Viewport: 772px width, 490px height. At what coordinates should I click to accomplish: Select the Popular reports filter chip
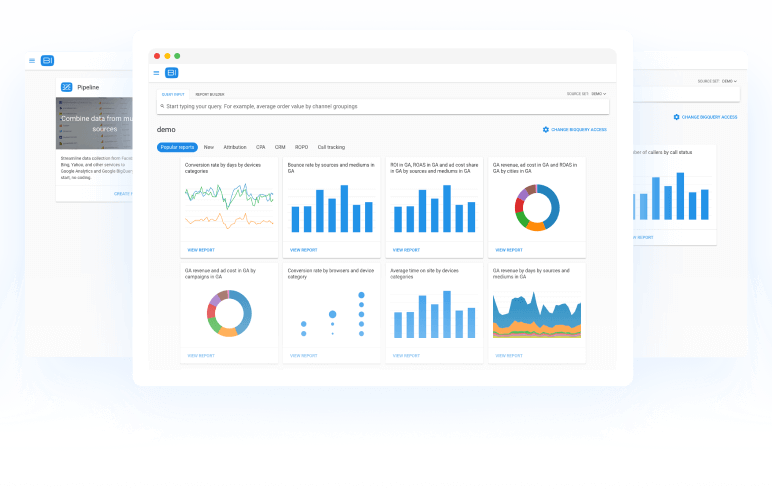pyautogui.click(x=177, y=147)
